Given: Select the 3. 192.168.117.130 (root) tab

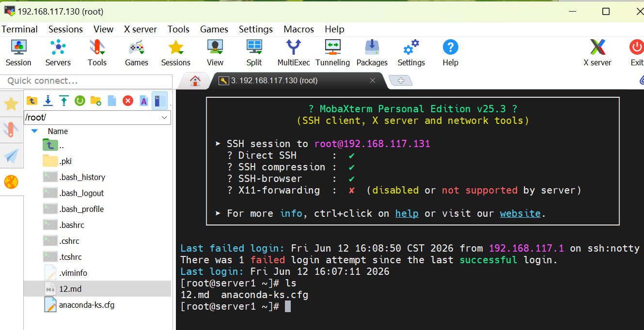Looking at the screenshot, I should [274, 81].
